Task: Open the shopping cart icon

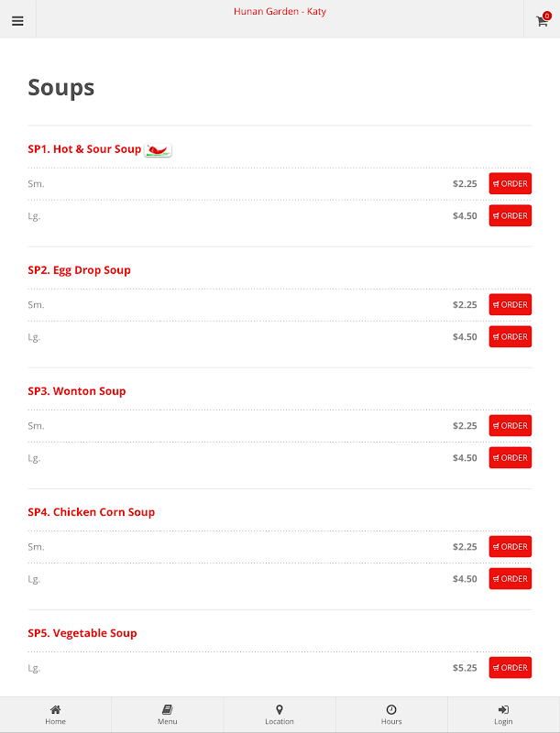Action: click(543, 19)
